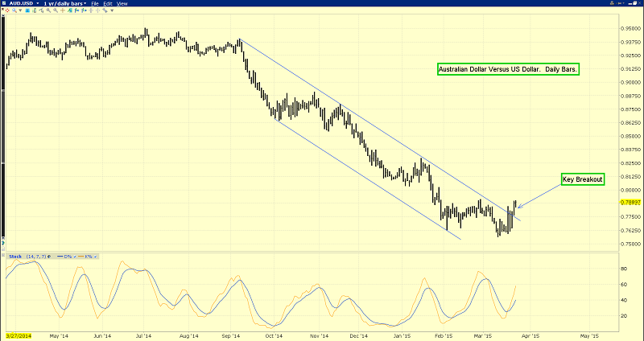Click the blue square icon in toolbar
The image size is (644, 341).
pyautogui.click(x=27, y=10)
